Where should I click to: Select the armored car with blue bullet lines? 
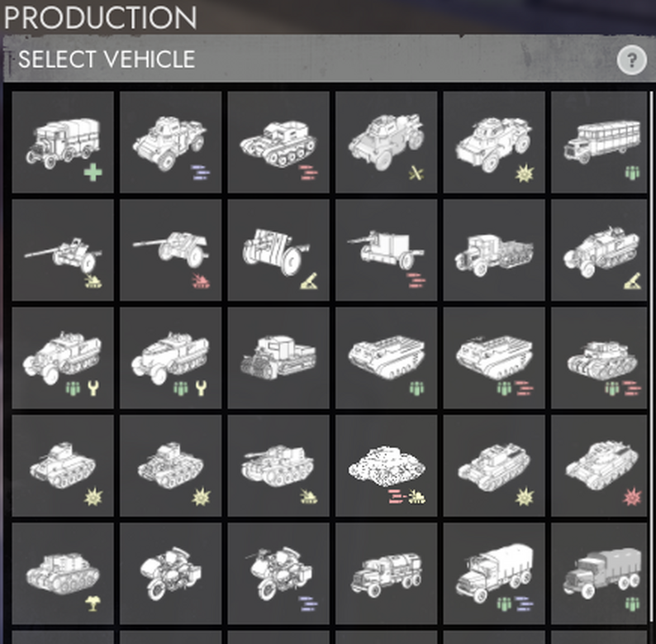coord(171,142)
